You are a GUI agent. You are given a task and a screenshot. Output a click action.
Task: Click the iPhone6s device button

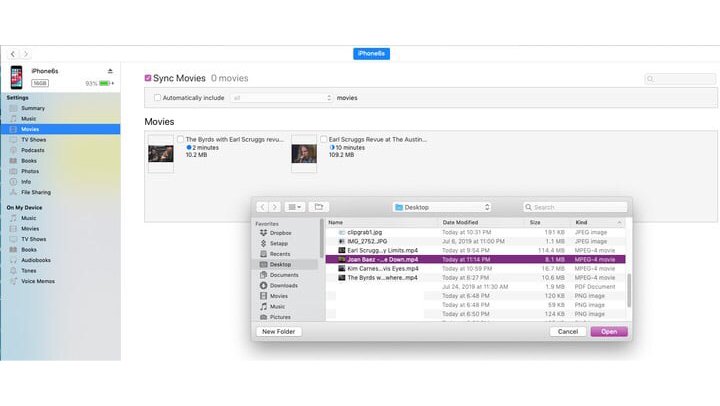click(x=371, y=54)
